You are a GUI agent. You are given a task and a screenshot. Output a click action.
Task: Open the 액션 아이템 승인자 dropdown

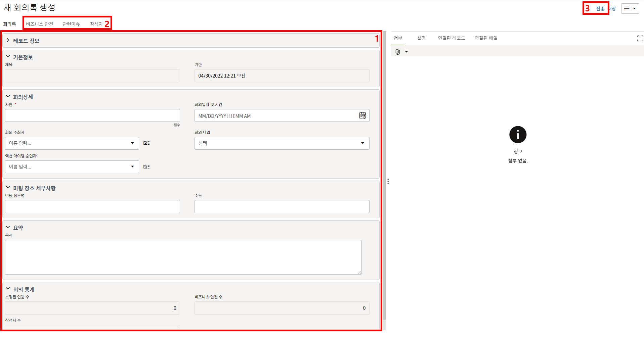72,167
